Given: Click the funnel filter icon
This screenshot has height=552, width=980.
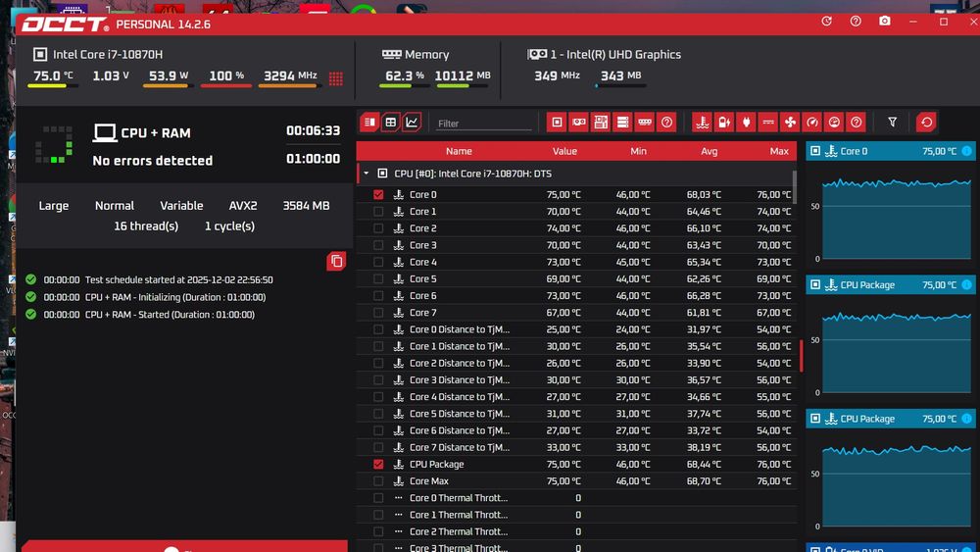Looking at the screenshot, I should pyautogui.click(x=892, y=123).
